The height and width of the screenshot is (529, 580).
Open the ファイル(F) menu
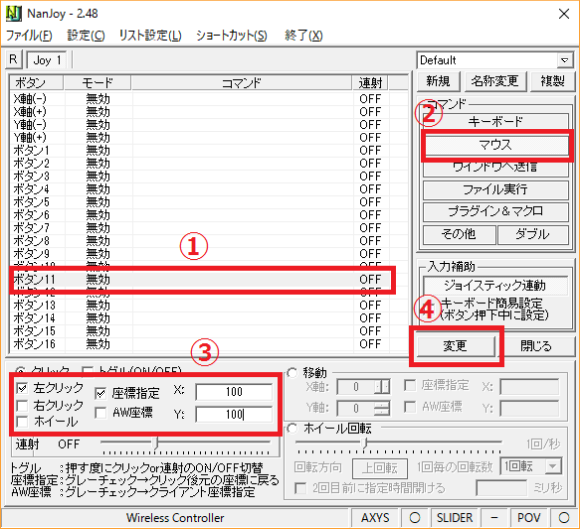29,36
